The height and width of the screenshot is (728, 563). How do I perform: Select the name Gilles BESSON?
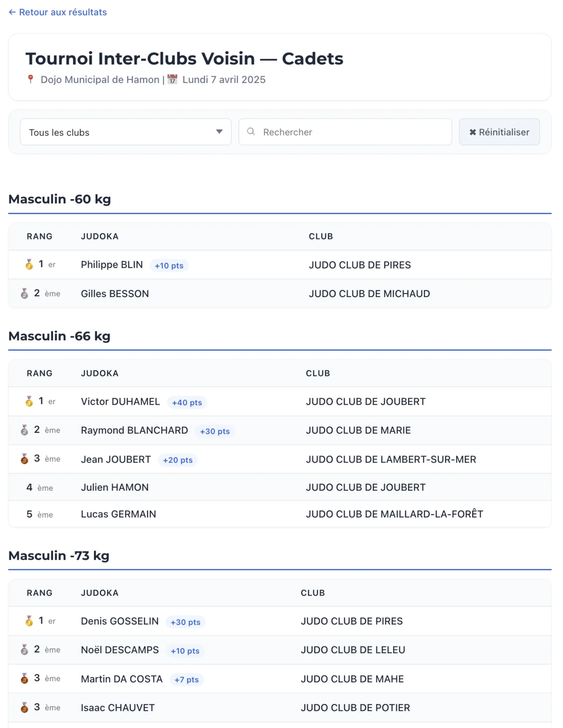(x=115, y=294)
